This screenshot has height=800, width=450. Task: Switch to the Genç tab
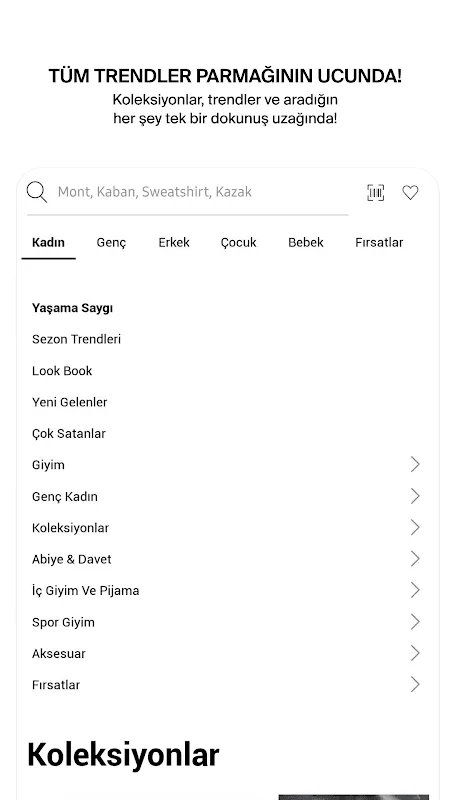point(111,243)
